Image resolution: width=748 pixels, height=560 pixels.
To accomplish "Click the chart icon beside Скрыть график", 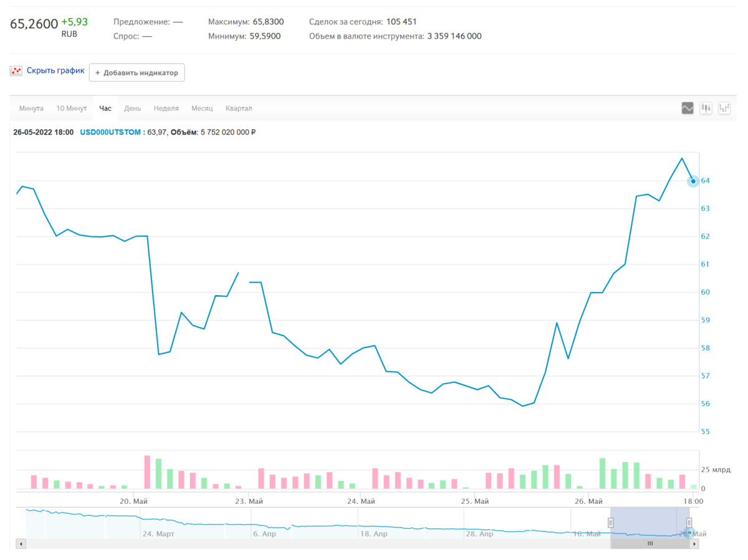I will (16, 71).
